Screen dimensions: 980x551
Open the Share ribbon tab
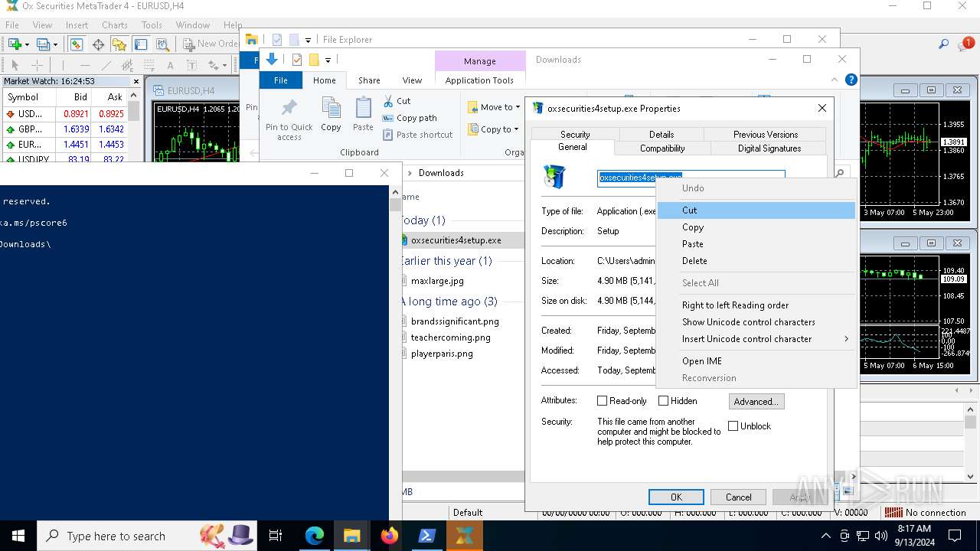(369, 80)
